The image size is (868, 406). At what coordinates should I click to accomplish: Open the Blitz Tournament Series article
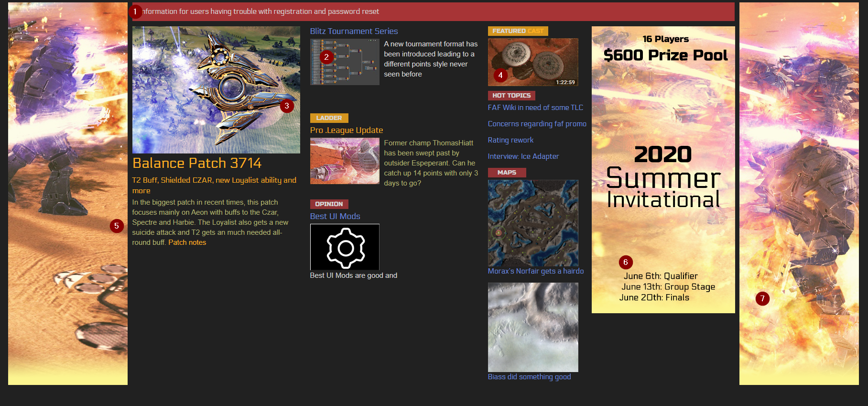tap(354, 31)
